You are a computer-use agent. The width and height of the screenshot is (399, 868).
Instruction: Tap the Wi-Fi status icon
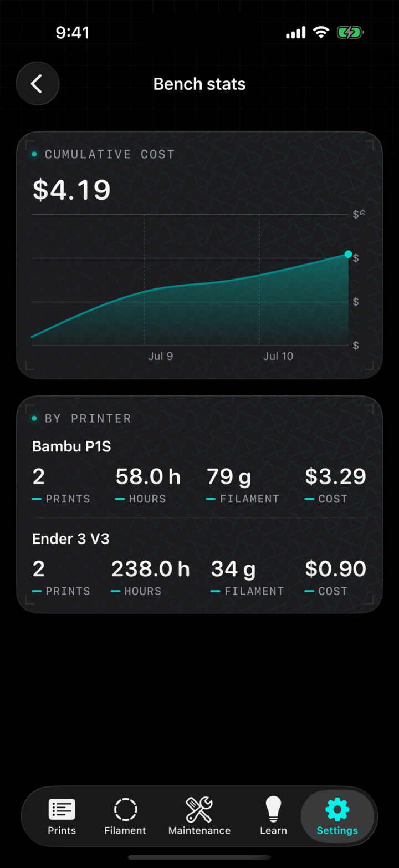tap(321, 33)
